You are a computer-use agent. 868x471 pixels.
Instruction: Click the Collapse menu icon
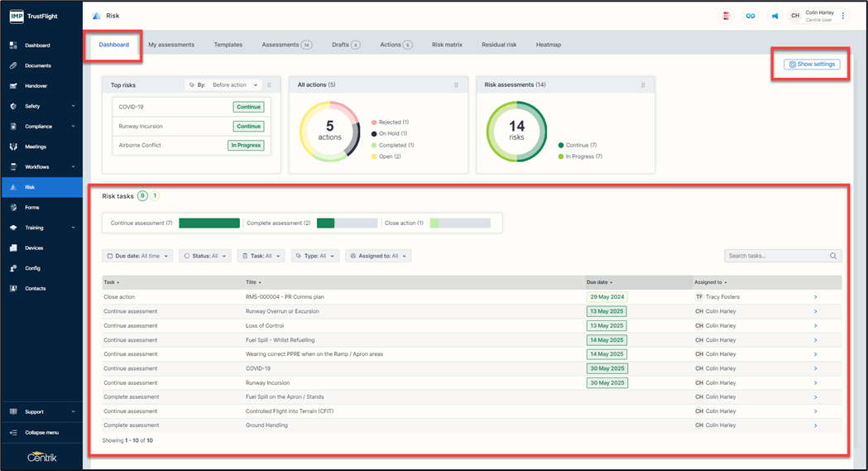pos(13,433)
